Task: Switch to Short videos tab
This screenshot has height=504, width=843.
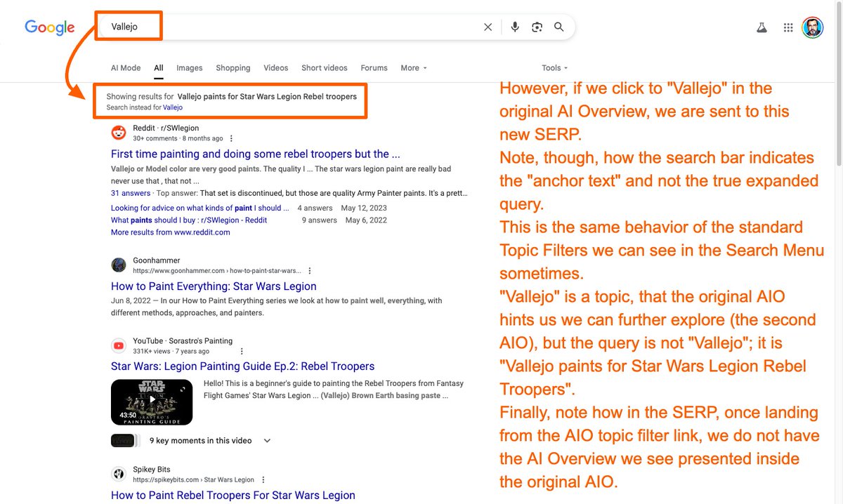Action: pos(325,68)
